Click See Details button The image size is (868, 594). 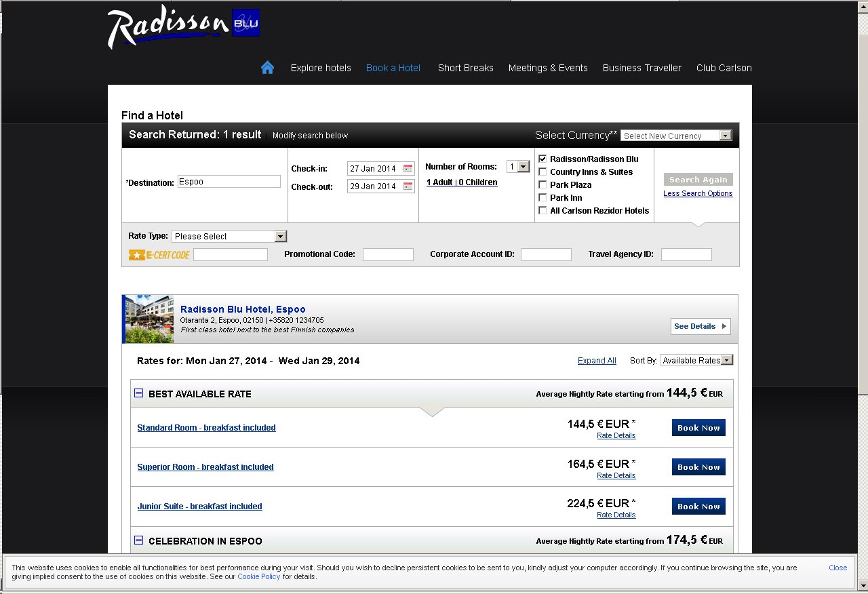[701, 326]
